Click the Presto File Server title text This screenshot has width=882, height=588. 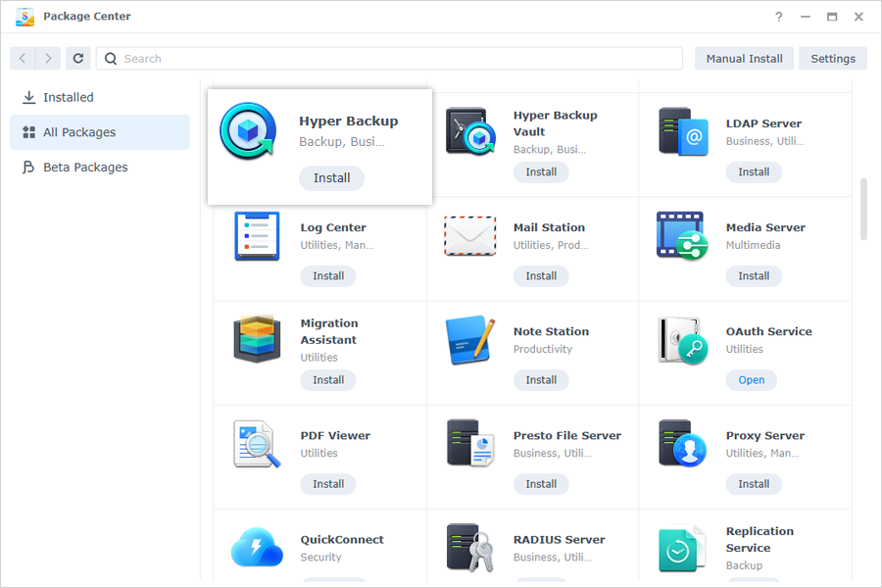[567, 436]
